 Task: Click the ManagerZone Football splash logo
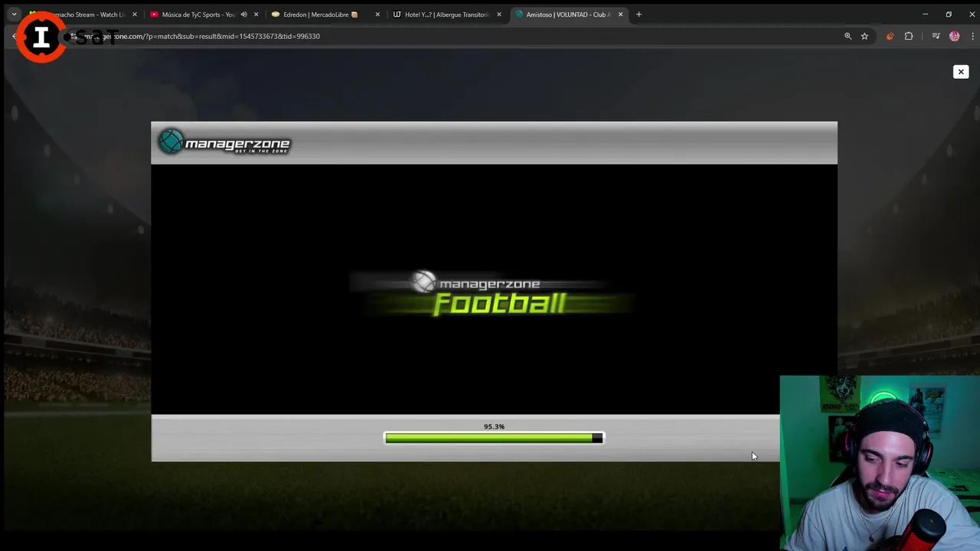click(x=494, y=293)
